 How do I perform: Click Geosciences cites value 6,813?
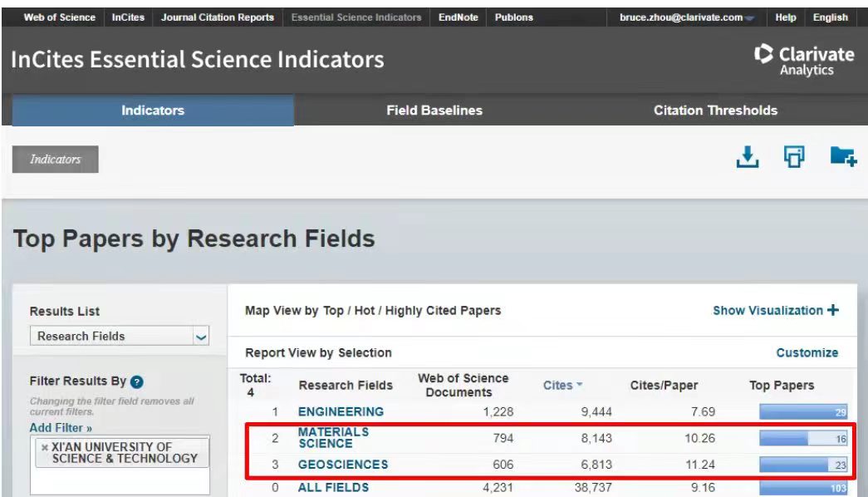(x=596, y=465)
